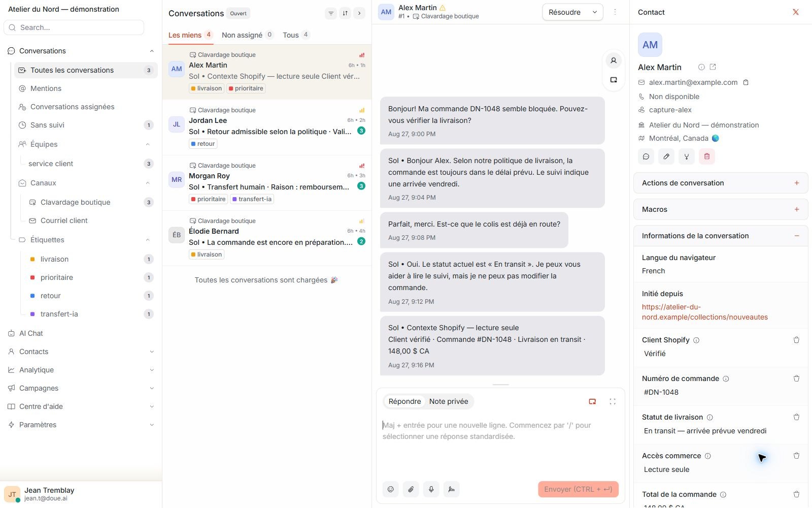Screen dimensions: 812x508
Task: Open Sans suivi conversations
Action: (x=85, y=125)
